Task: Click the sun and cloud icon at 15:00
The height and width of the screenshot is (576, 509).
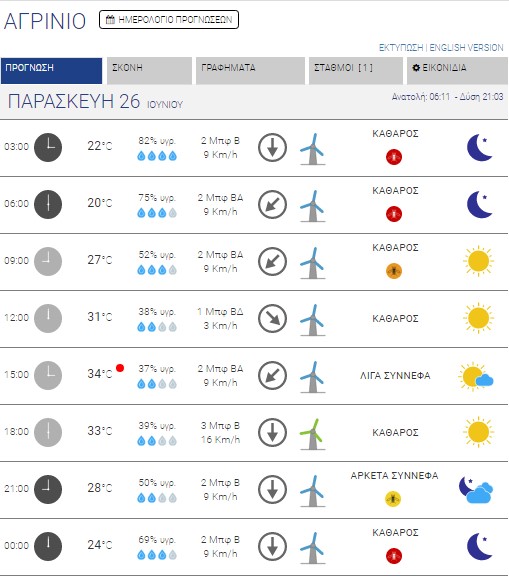Action: (x=476, y=376)
